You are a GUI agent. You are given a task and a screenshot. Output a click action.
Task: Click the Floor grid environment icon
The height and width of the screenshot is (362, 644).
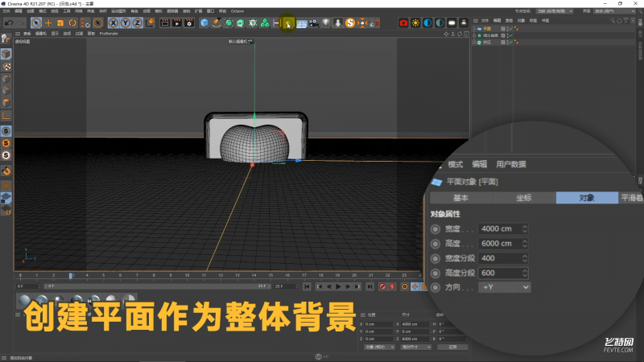point(301,23)
